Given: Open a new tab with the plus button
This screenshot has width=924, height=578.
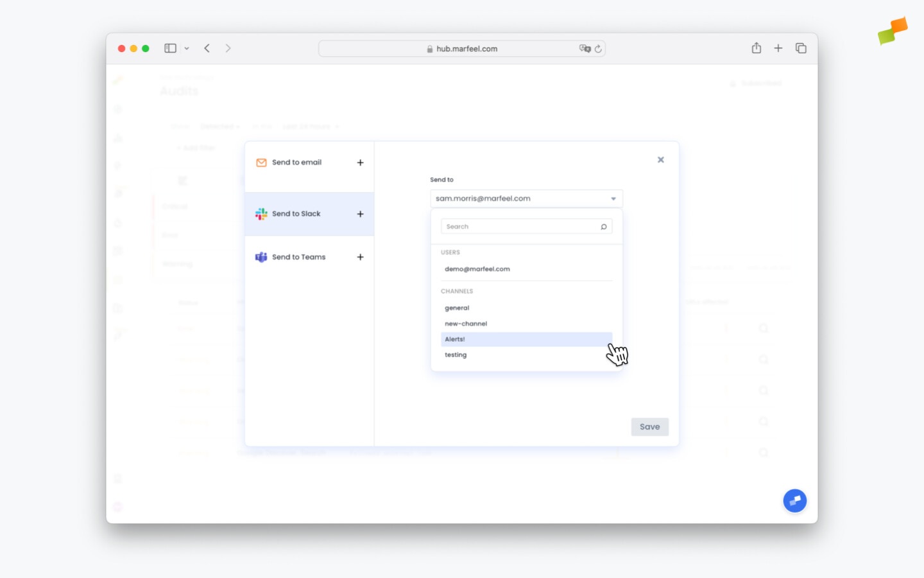Looking at the screenshot, I should pyautogui.click(x=778, y=48).
